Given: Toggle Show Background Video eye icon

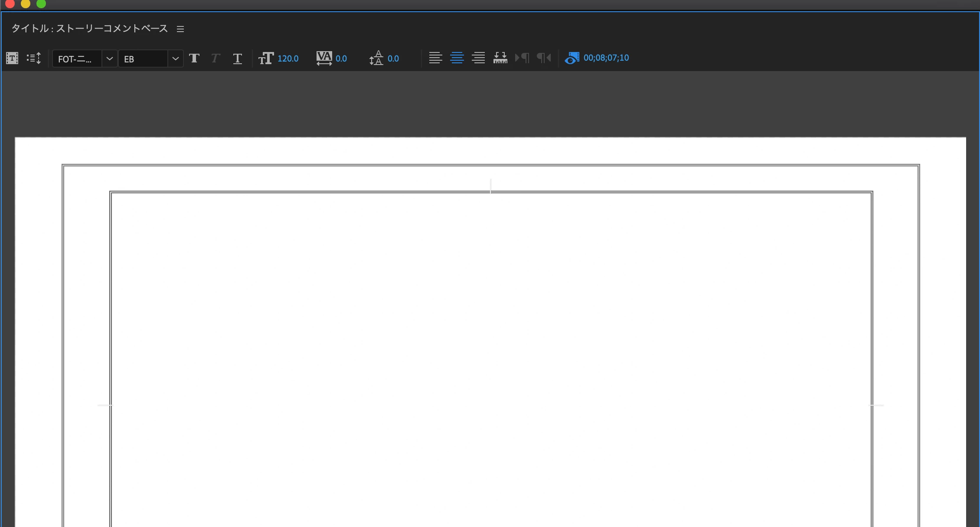Looking at the screenshot, I should 572,58.
